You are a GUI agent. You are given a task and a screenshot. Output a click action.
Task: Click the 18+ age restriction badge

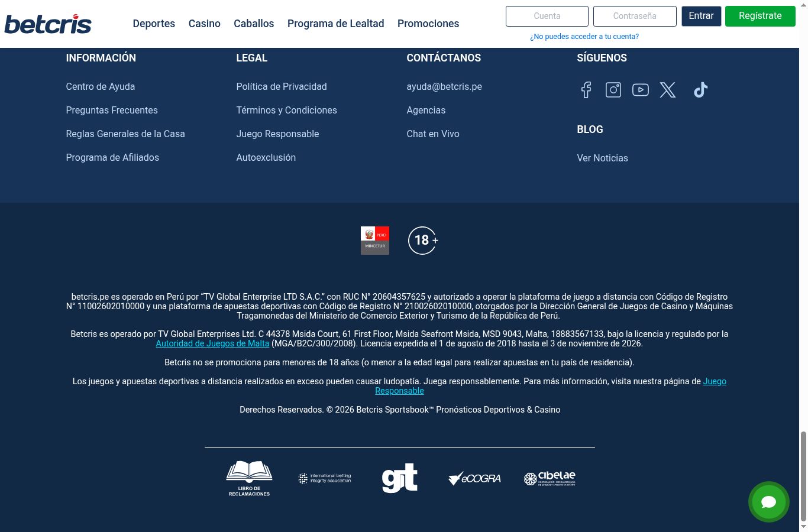click(423, 241)
